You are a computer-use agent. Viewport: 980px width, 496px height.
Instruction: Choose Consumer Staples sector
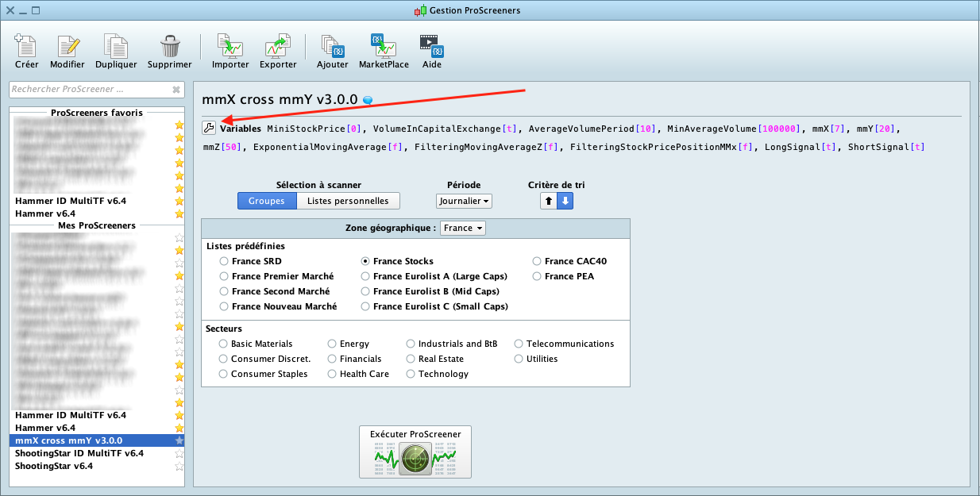coord(223,374)
